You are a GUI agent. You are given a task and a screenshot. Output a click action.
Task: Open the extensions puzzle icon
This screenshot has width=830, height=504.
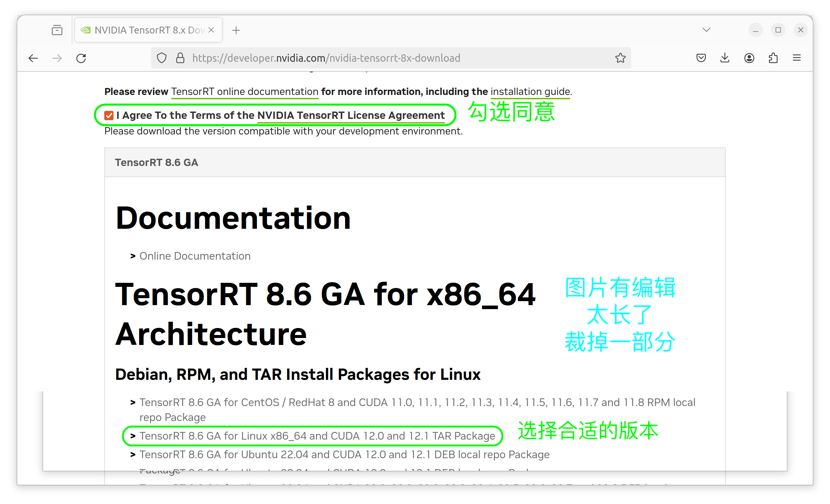(x=773, y=58)
